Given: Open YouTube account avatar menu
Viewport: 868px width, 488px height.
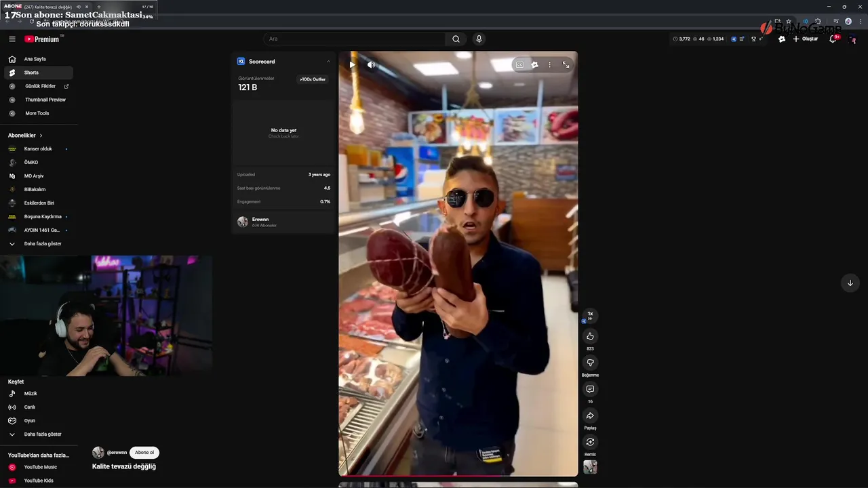Looking at the screenshot, I should pos(853,39).
